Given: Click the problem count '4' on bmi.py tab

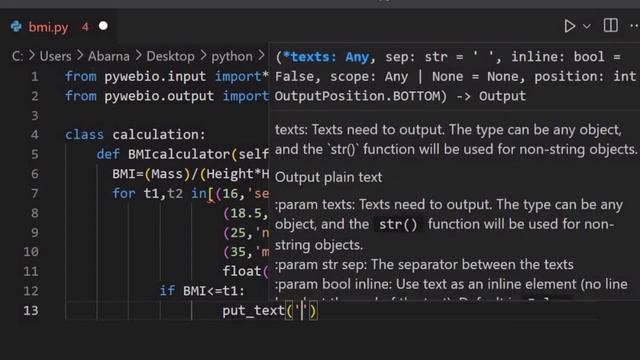Looking at the screenshot, I should pos(85,27).
